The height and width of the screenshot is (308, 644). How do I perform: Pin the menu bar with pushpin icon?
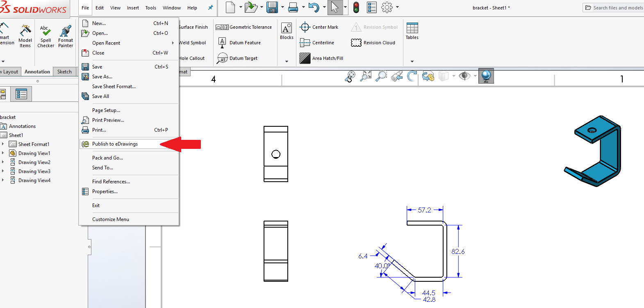coord(211,8)
